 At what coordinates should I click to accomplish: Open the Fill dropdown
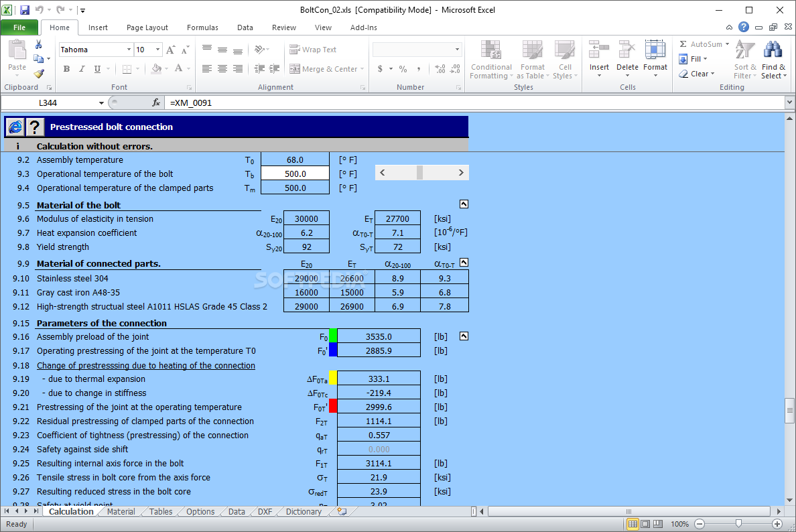tap(693, 59)
